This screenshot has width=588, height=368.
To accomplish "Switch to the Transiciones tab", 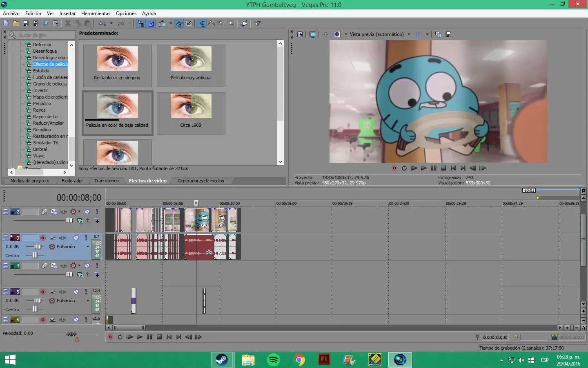I will (x=107, y=181).
